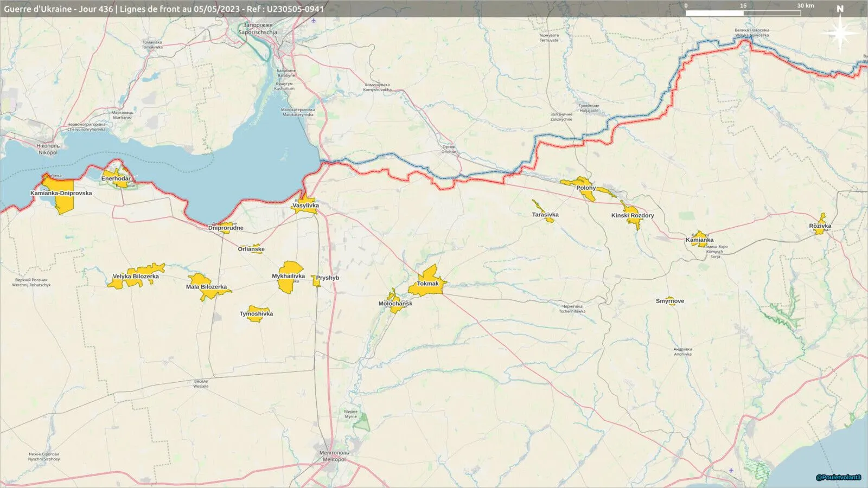868x488 pixels.
Task: Click the Vasylivka town label
Action: click(x=305, y=206)
